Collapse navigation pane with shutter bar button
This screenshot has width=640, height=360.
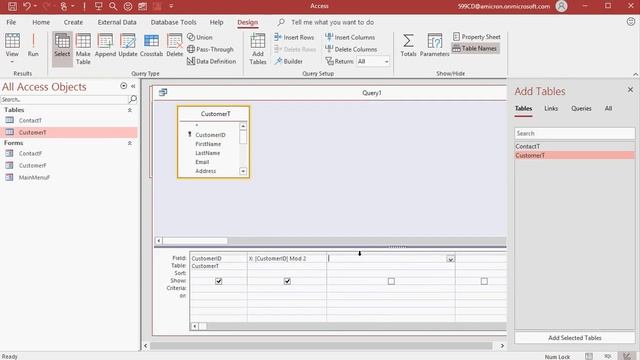[133, 86]
